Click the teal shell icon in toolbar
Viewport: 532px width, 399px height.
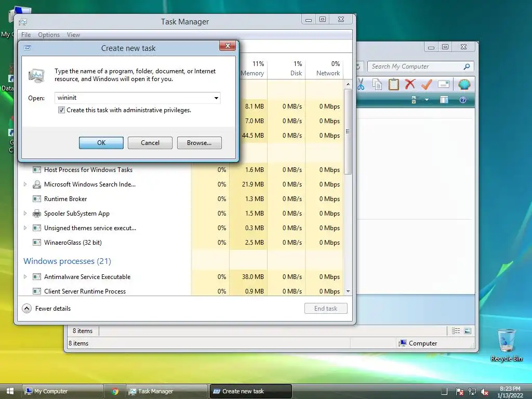click(x=464, y=84)
